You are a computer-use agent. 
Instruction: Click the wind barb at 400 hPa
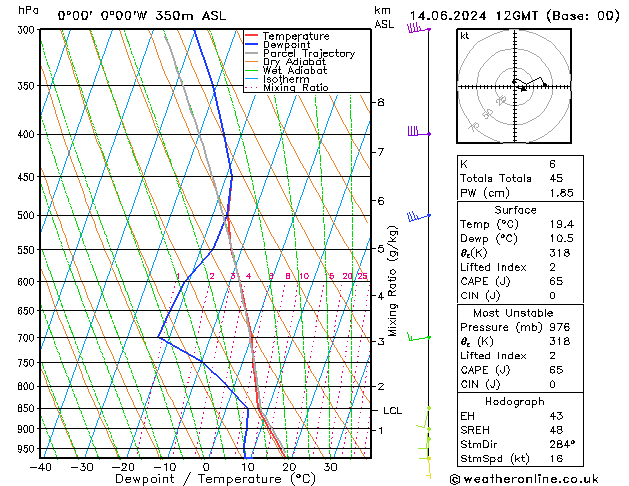[x=419, y=132]
